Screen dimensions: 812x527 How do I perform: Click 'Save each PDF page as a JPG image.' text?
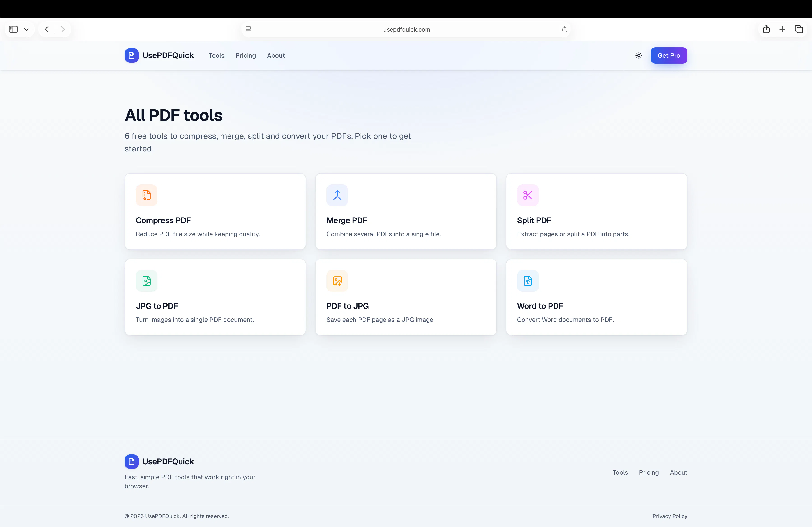click(x=381, y=319)
